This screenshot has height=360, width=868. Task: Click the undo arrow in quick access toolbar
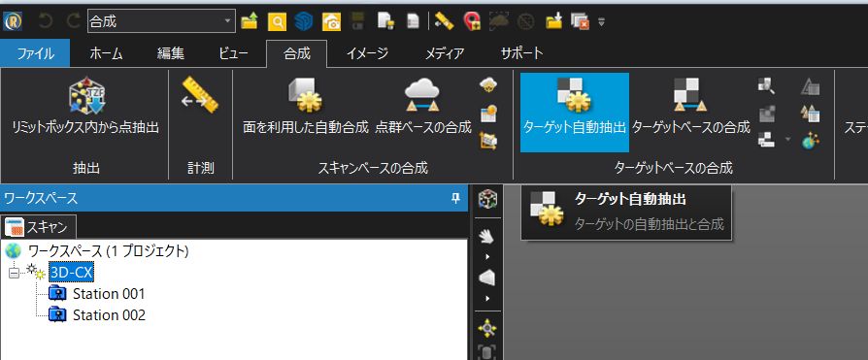(47, 22)
